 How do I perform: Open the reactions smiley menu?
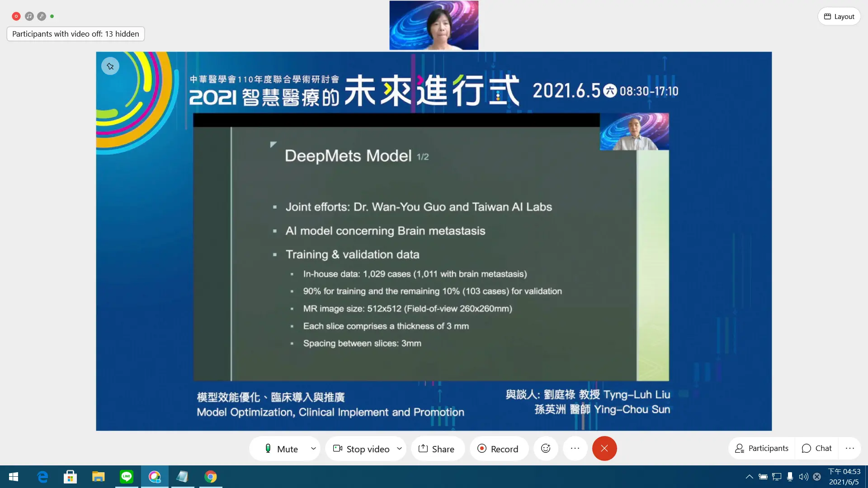pyautogui.click(x=546, y=448)
